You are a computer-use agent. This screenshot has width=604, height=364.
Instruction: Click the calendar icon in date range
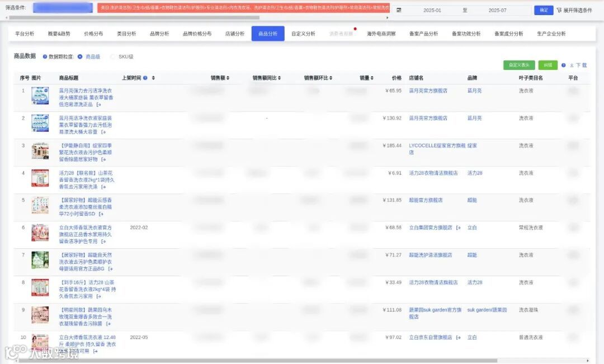pyautogui.click(x=399, y=11)
